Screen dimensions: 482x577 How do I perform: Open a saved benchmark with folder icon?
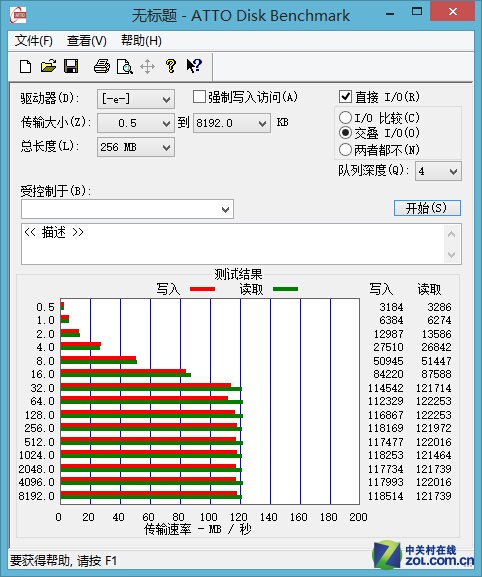point(48,67)
